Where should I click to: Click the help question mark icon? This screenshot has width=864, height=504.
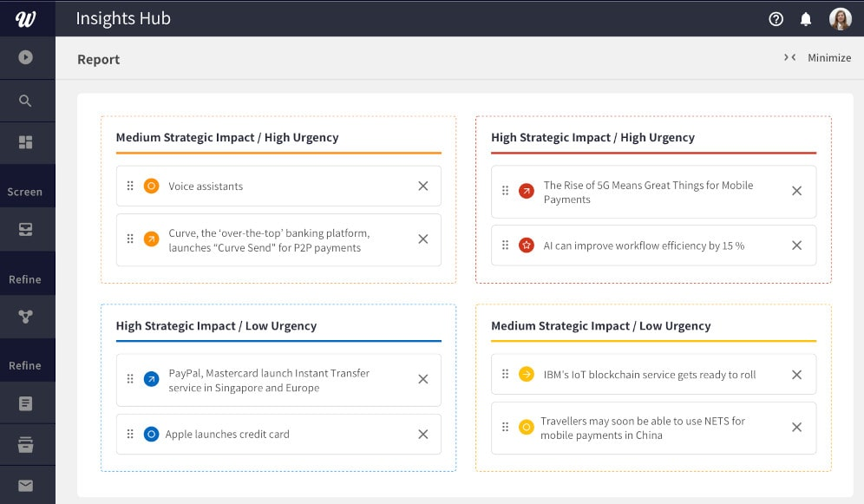tap(776, 19)
